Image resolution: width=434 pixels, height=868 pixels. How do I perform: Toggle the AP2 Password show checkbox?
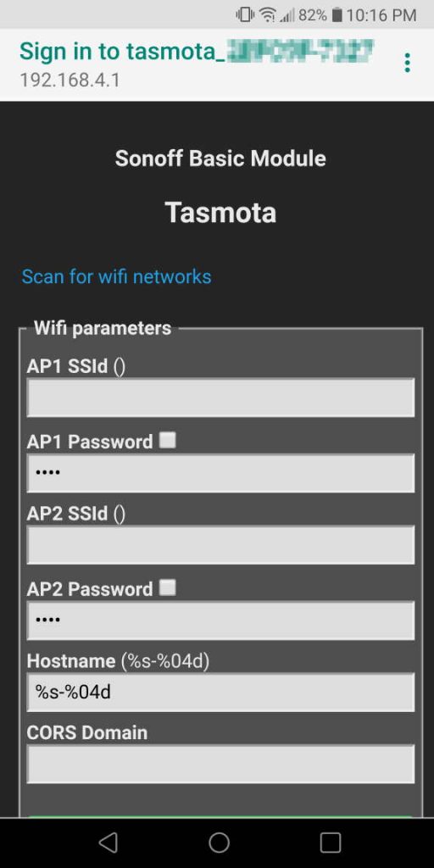coord(168,587)
